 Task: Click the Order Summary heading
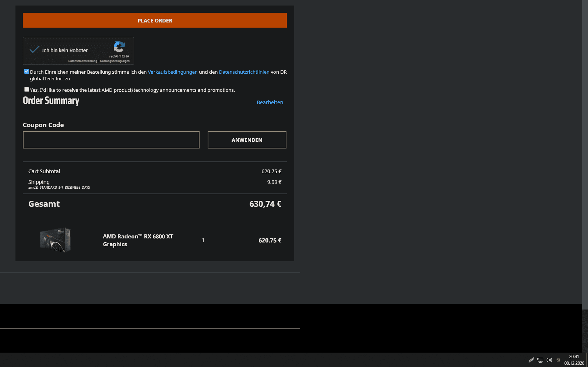click(51, 101)
